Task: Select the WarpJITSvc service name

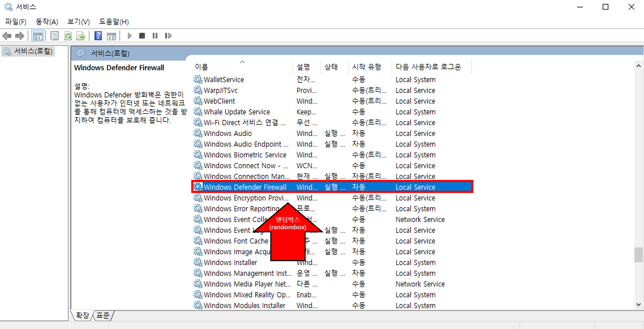Action: point(221,90)
